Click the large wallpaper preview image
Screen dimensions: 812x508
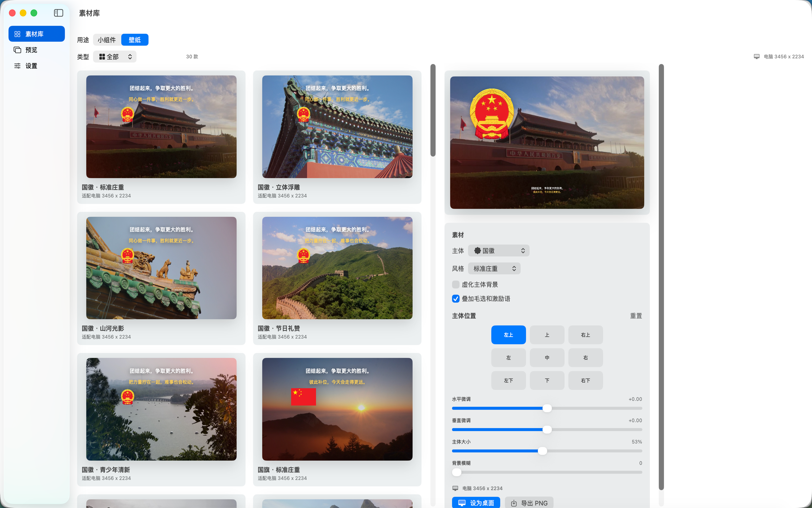coord(547,143)
